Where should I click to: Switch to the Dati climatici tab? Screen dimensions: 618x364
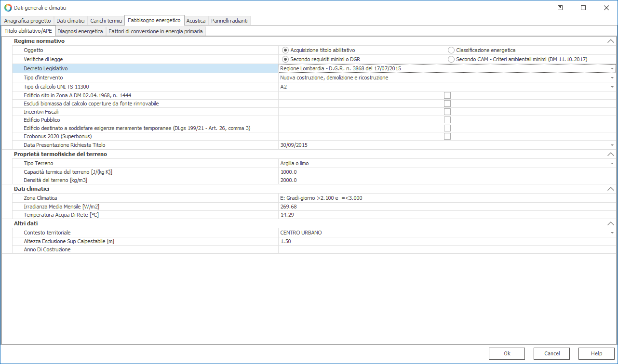click(70, 21)
